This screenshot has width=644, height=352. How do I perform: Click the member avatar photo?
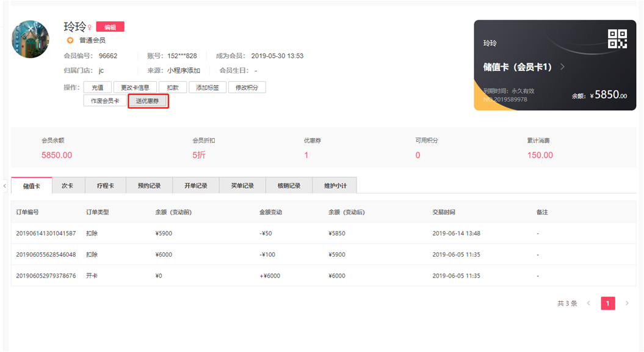tap(30, 40)
